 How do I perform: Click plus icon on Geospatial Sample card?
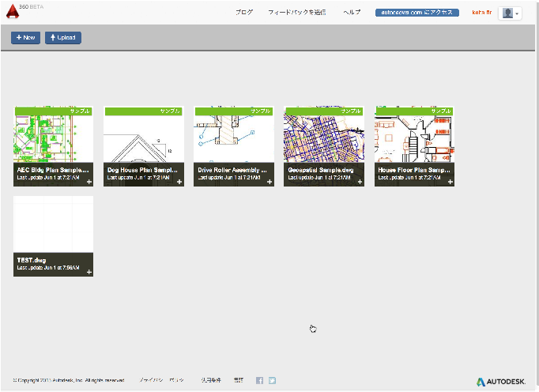[x=360, y=182]
